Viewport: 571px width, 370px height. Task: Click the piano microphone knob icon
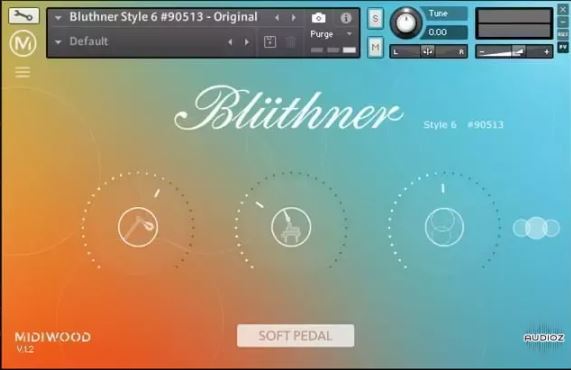coord(291,227)
